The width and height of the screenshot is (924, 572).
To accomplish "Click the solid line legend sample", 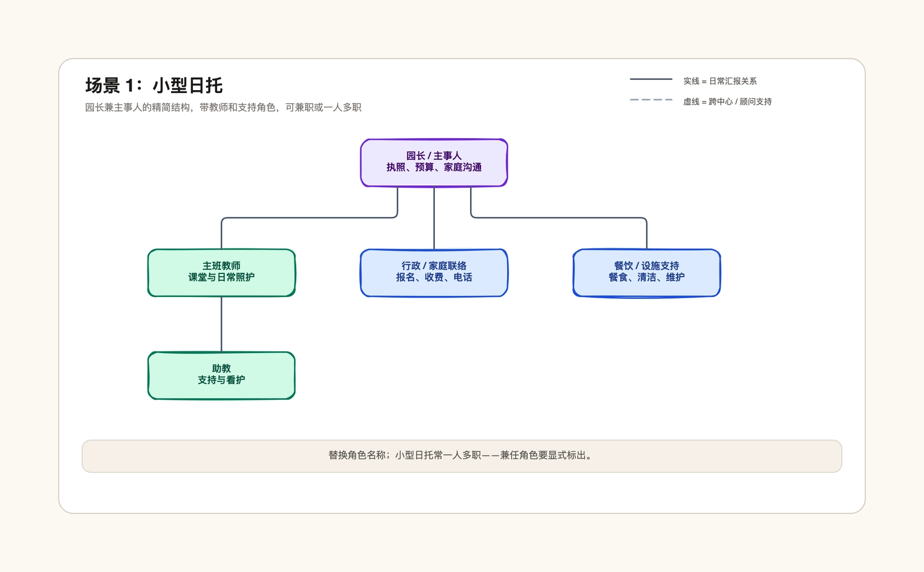I will [x=651, y=79].
